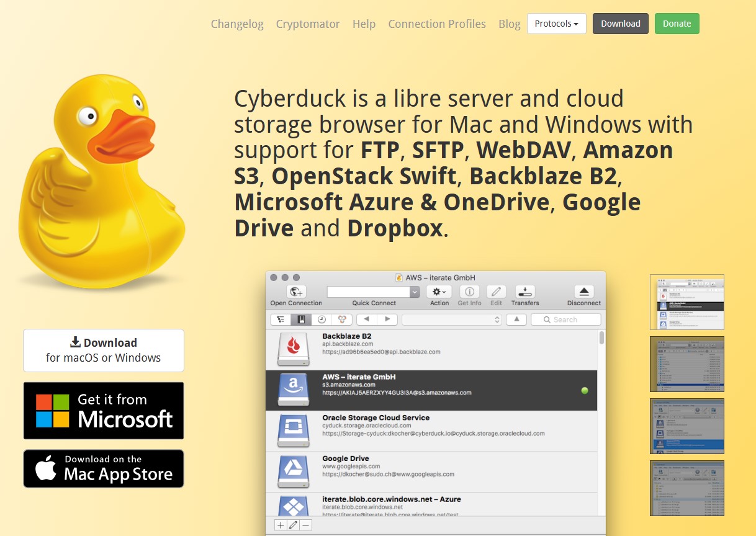Click the document icon beside the window title
The width and height of the screenshot is (756, 536).
point(400,277)
